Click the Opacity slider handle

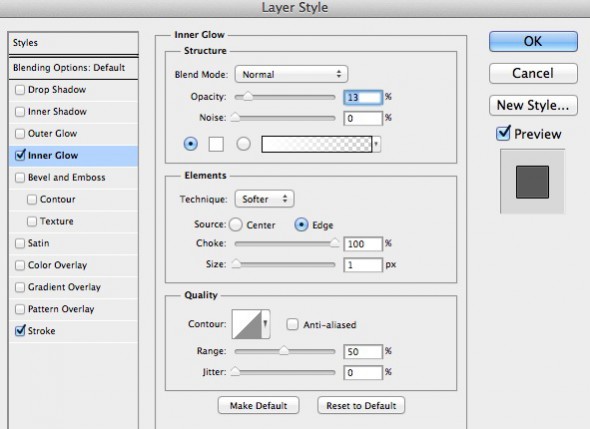click(x=248, y=97)
